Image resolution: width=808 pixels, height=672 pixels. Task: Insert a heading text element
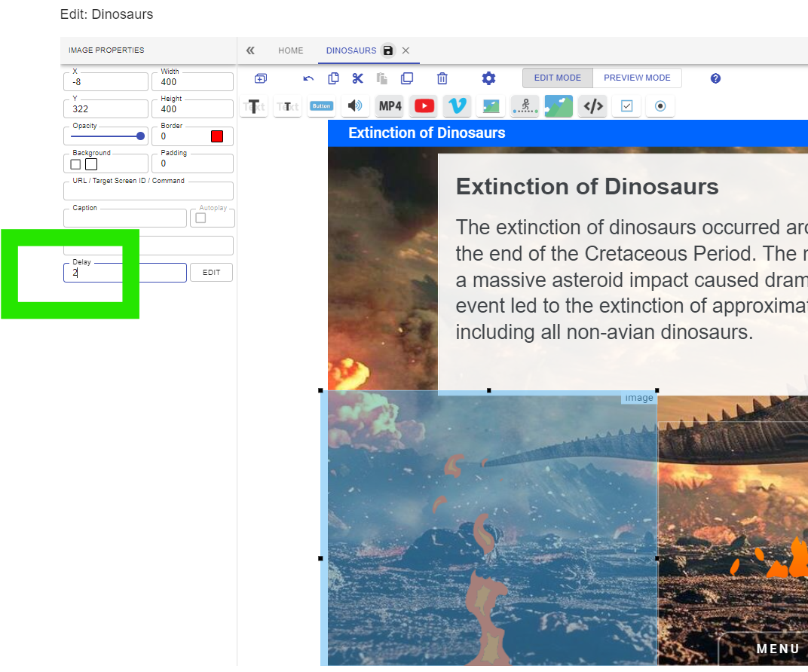tap(253, 106)
